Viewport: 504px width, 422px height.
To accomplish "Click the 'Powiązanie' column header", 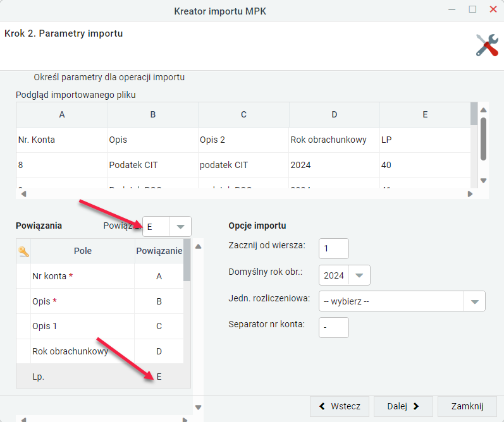I will (159, 251).
